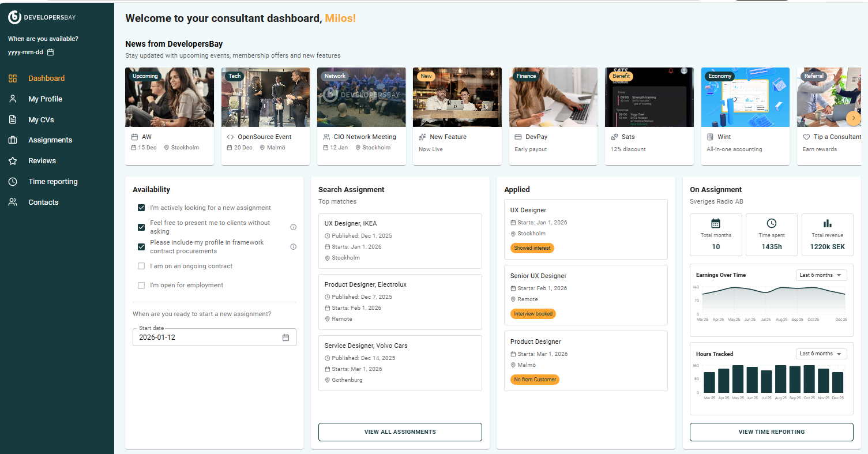Click the 'Showed interest' status badge
The image size is (868, 454).
point(532,248)
